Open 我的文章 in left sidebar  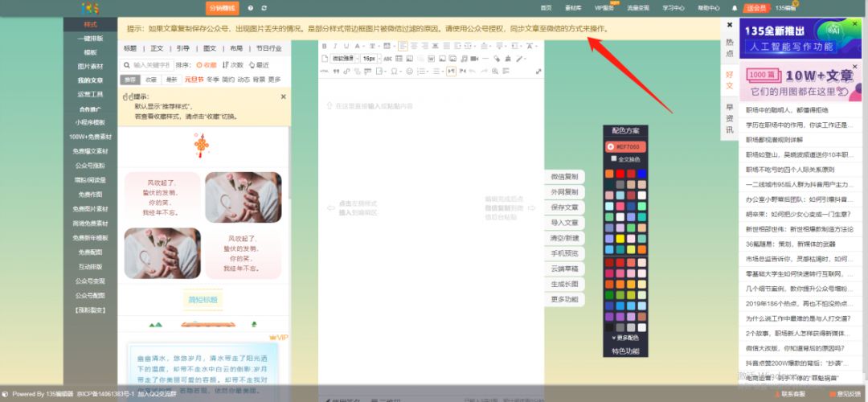90,80
